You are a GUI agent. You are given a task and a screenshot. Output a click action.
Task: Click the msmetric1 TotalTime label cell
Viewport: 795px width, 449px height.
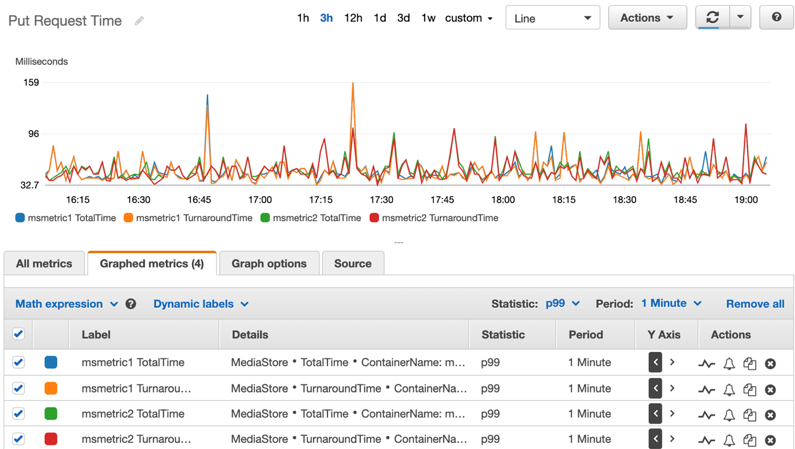click(133, 362)
